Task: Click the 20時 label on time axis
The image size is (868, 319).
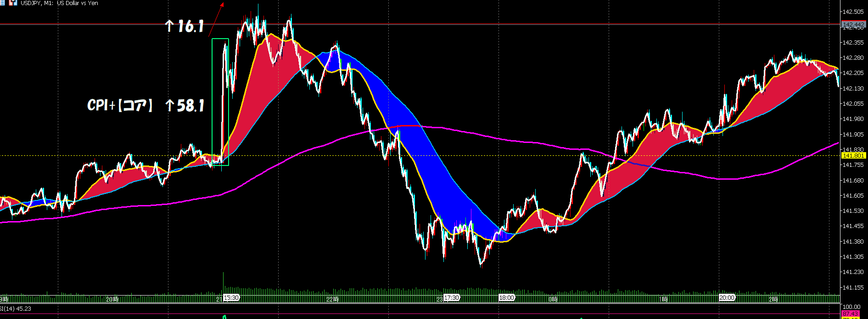Action: [112, 299]
